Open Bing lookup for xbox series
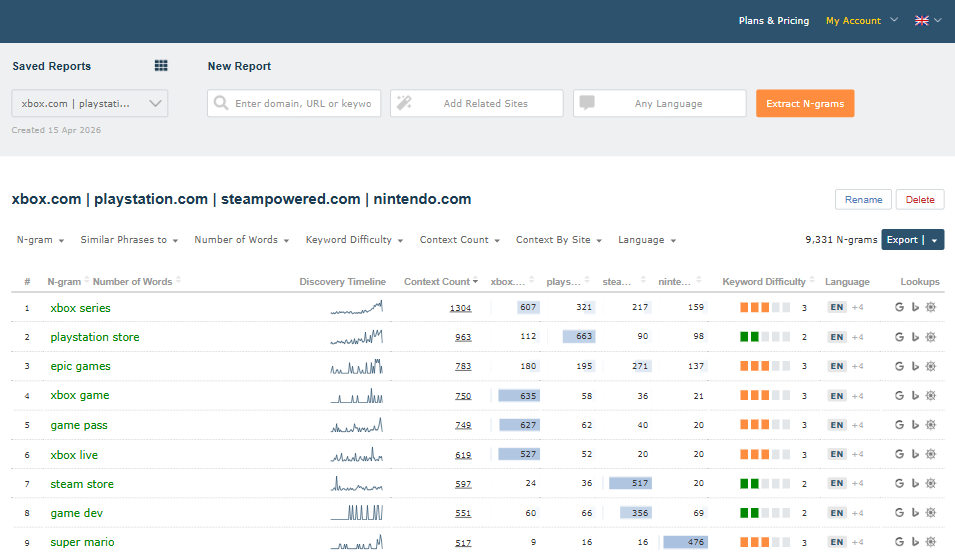955x555 pixels. pyautogui.click(x=915, y=307)
